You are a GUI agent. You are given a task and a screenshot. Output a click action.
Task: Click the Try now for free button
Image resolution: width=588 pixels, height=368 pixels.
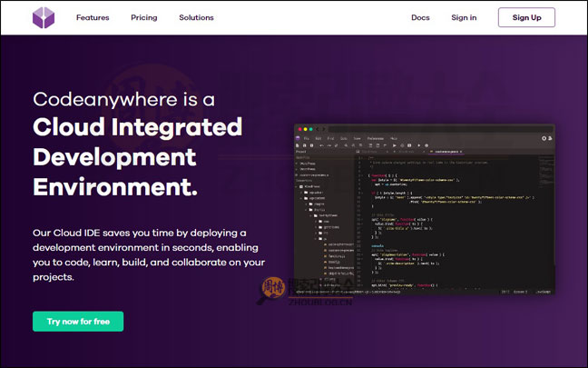coord(78,322)
